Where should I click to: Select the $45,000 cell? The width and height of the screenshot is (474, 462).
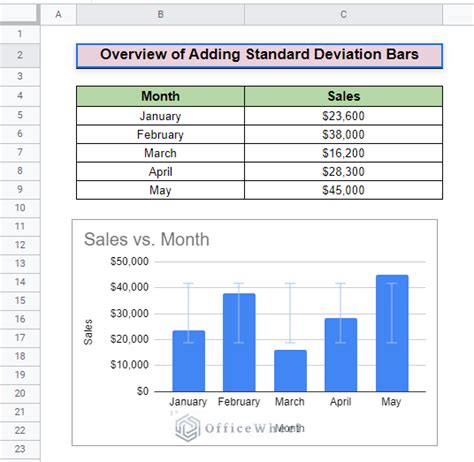(x=343, y=190)
